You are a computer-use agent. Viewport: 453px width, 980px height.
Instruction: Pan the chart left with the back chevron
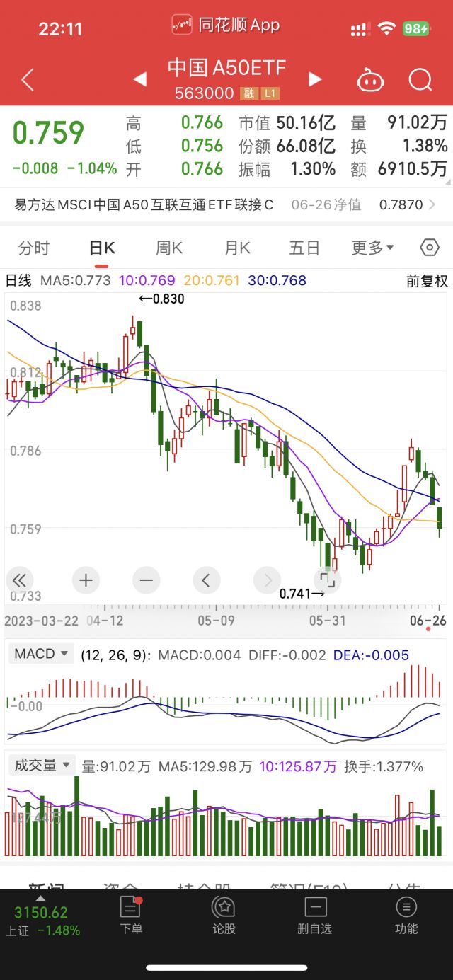[206, 580]
